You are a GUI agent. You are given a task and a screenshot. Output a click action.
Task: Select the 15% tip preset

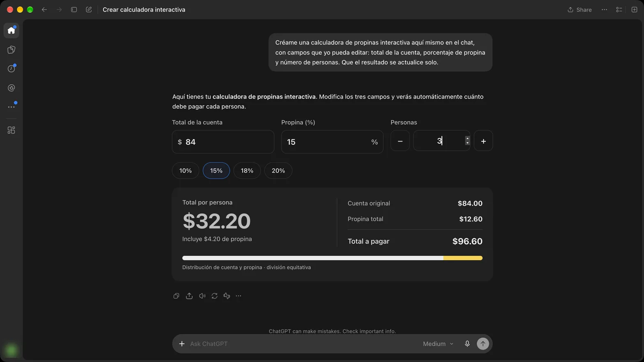(216, 171)
